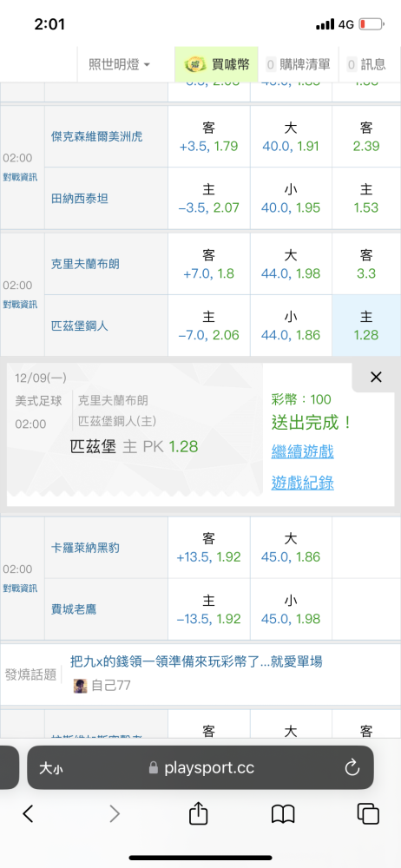
Task: Select 客 +7.0, 1.8 for 克里夫蘭布朗
Action: [209, 264]
